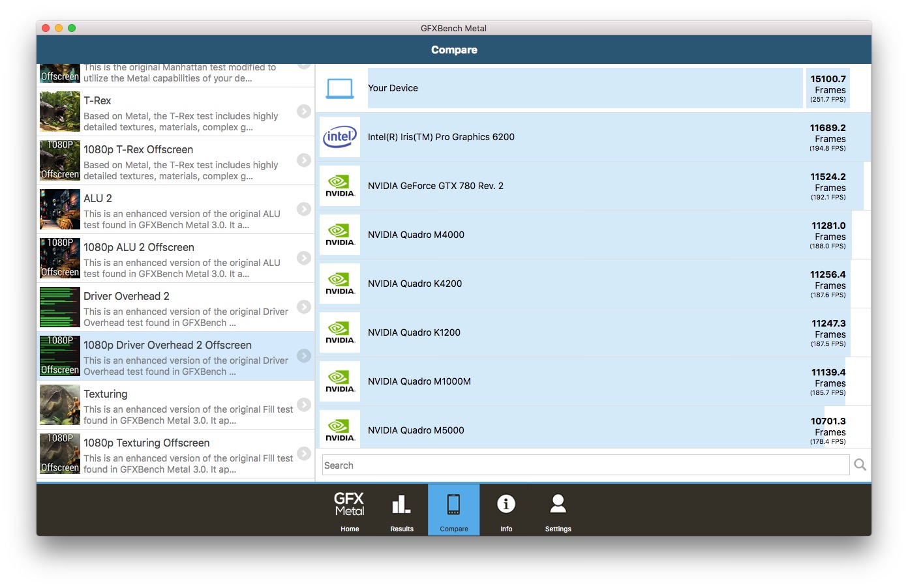
Task: Open the GFX Metal Home tab
Action: [x=350, y=510]
